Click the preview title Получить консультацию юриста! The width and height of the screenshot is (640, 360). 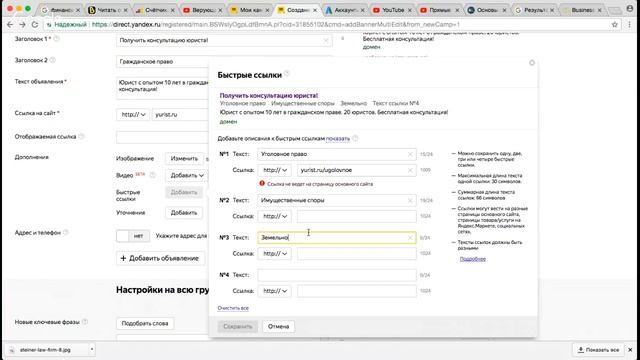(269, 96)
